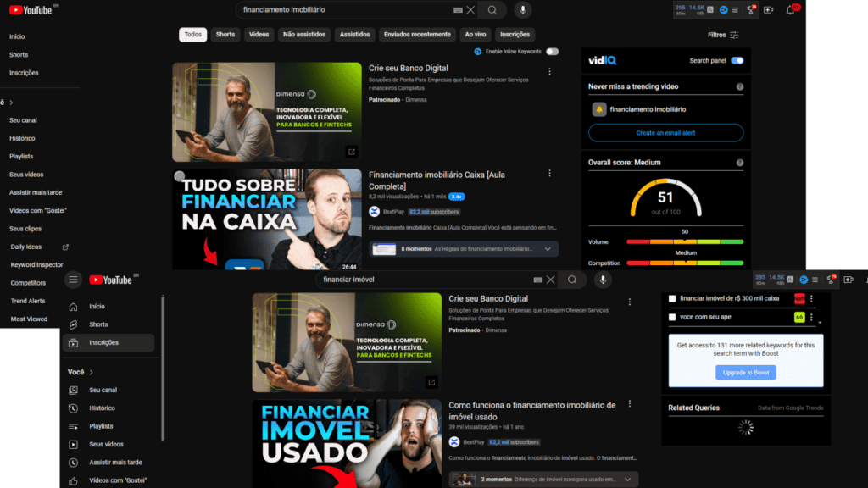Open vidIQ hamburger list icon in top window toolbar
This screenshot has height=488, width=868.
[x=735, y=10]
